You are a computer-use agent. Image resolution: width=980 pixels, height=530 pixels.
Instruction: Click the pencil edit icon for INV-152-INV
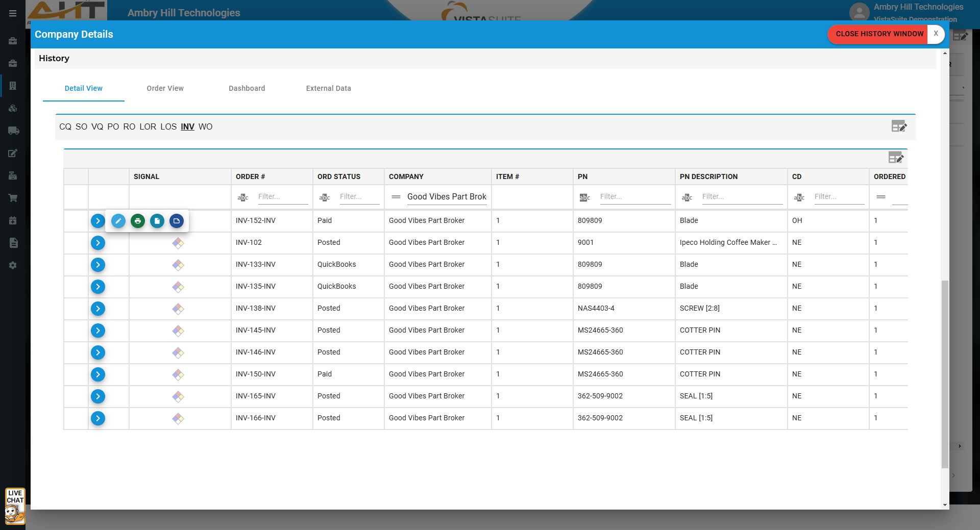[118, 221]
